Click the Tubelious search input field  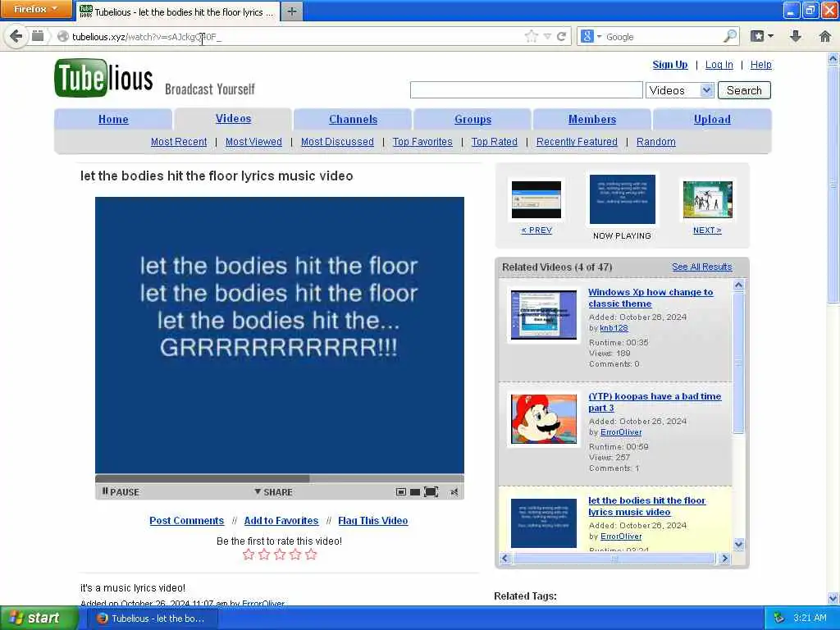[526, 90]
